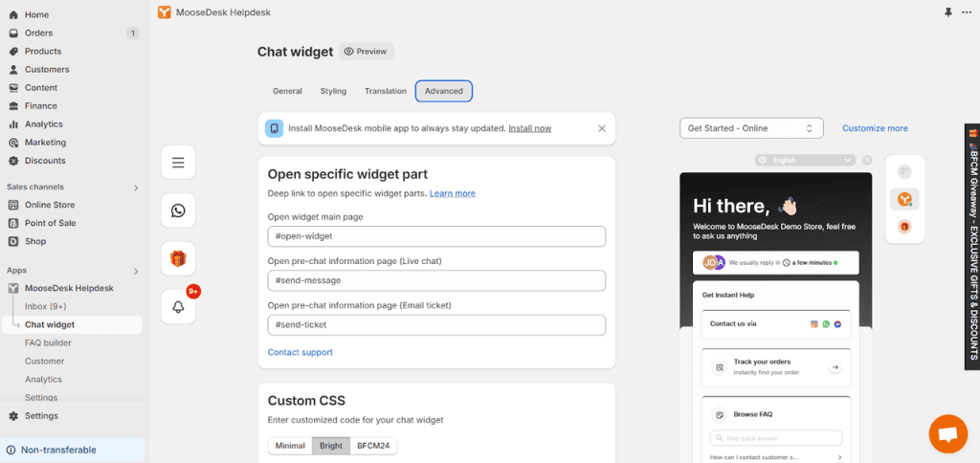Select the BFCM24 CSS preset
980x463 pixels.
point(373,446)
